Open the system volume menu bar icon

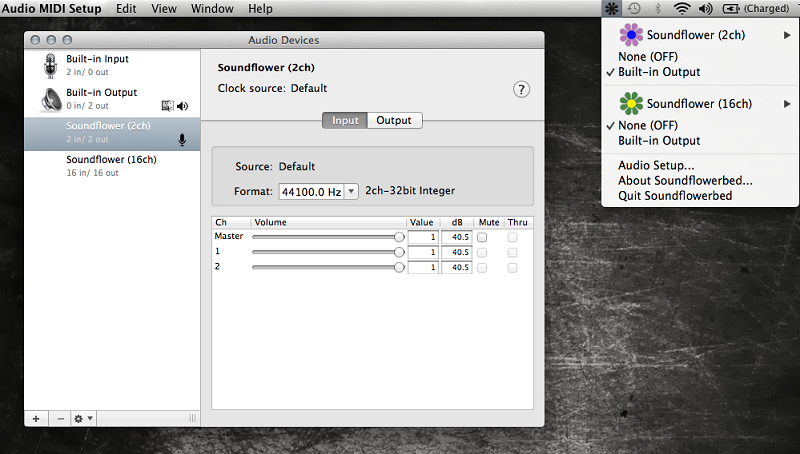click(x=706, y=8)
